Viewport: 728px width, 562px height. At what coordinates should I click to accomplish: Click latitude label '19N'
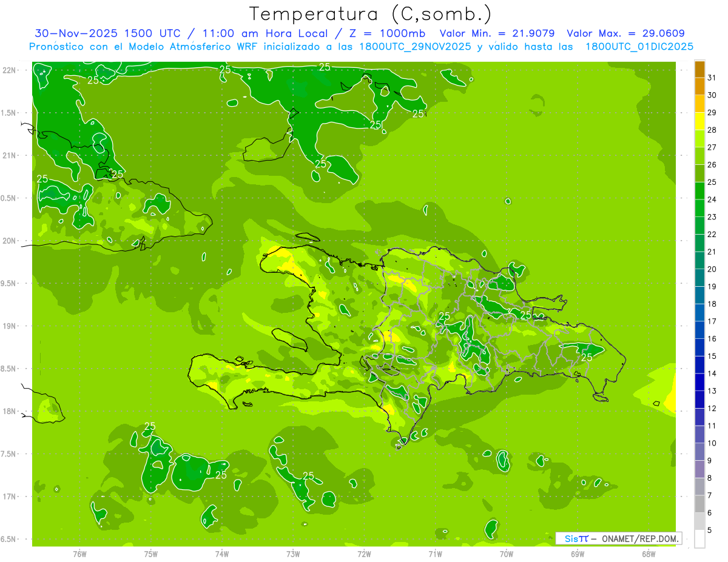click(10, 326)
